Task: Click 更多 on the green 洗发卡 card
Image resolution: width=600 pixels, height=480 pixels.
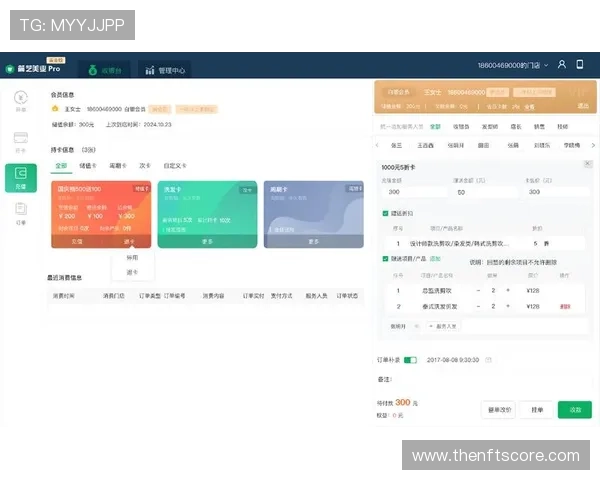Action: (207, 242)
